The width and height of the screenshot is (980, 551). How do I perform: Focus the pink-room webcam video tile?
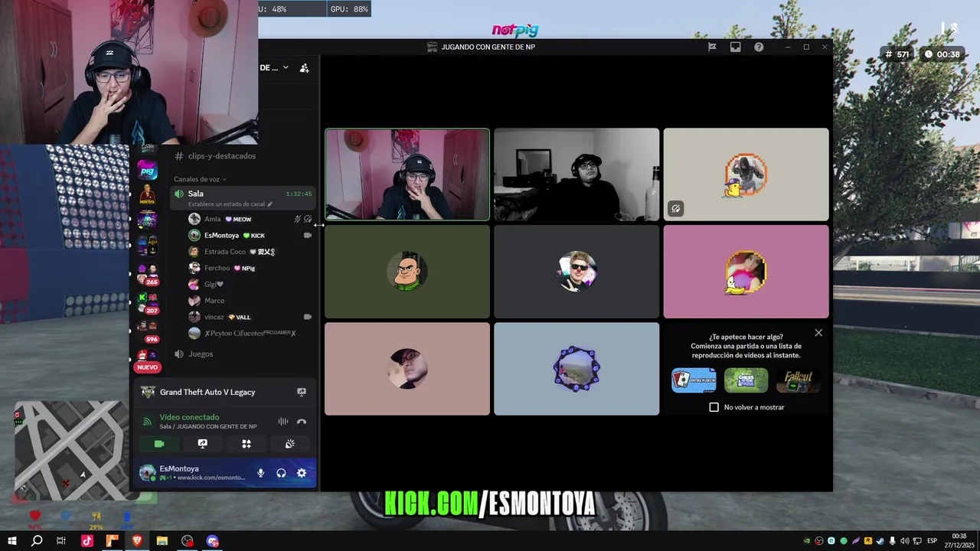point(407,174)
